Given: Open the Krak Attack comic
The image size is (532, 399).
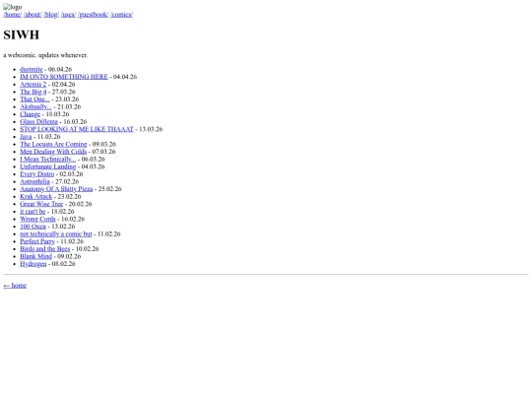Looking at the screenshot, I should click(36, 196).
